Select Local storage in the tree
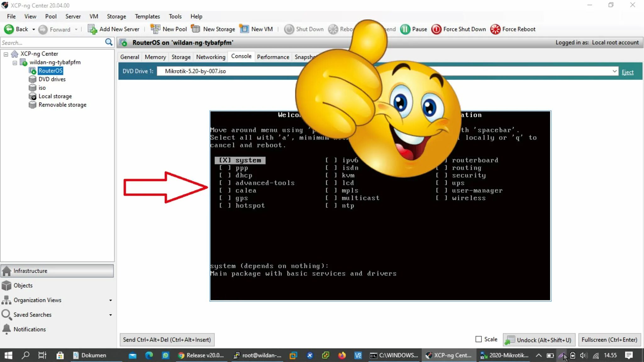The width and height of the screenshot is (644, 362). click(x=55, y=96)
